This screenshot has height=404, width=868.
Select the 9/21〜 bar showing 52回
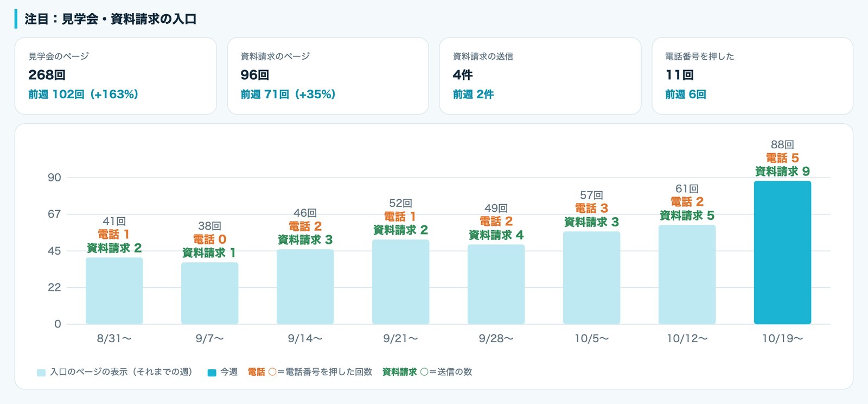coord(400,282)
